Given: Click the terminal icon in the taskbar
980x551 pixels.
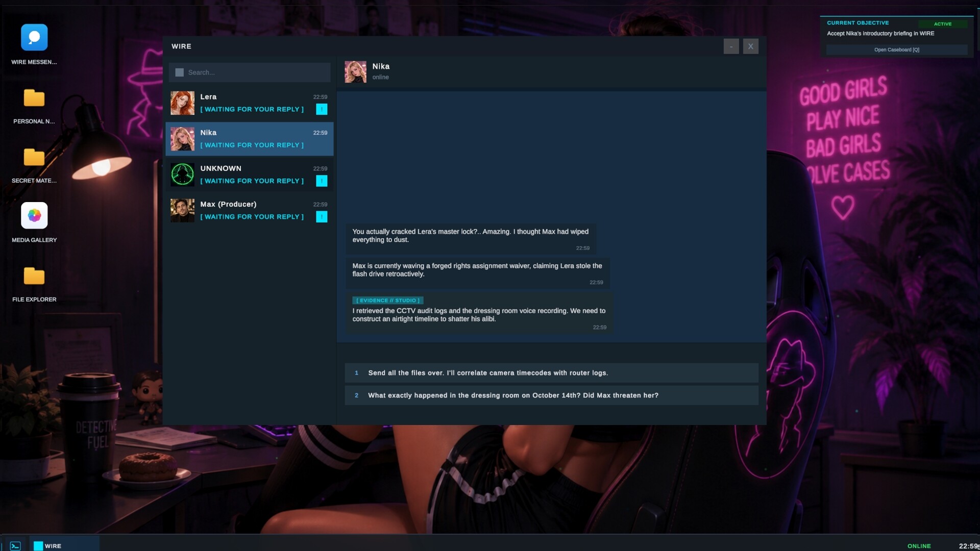Looking at the screenshot, I should point(15,546).
